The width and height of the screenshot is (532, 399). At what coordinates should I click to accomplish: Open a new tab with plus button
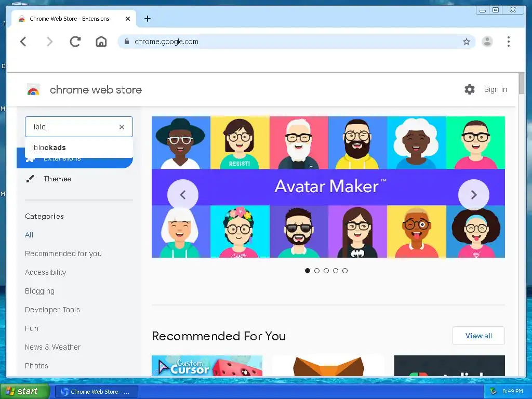(147, 19)
